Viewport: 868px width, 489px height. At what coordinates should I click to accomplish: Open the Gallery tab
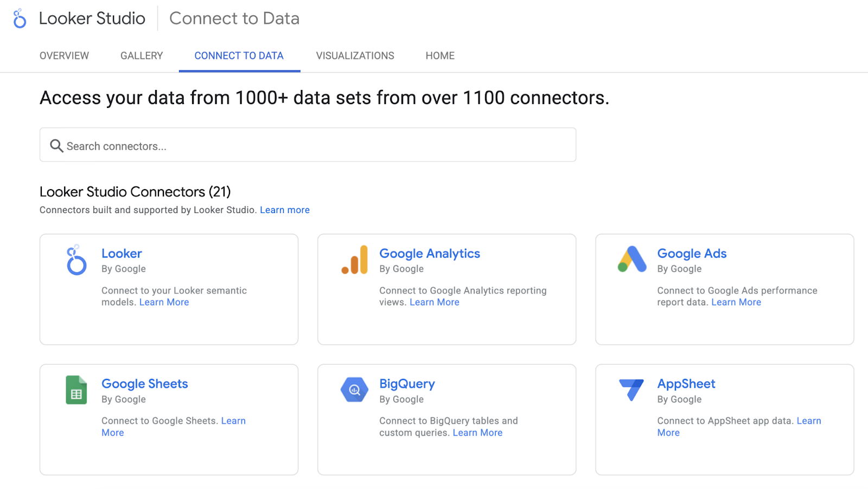(x=141, y=55)
